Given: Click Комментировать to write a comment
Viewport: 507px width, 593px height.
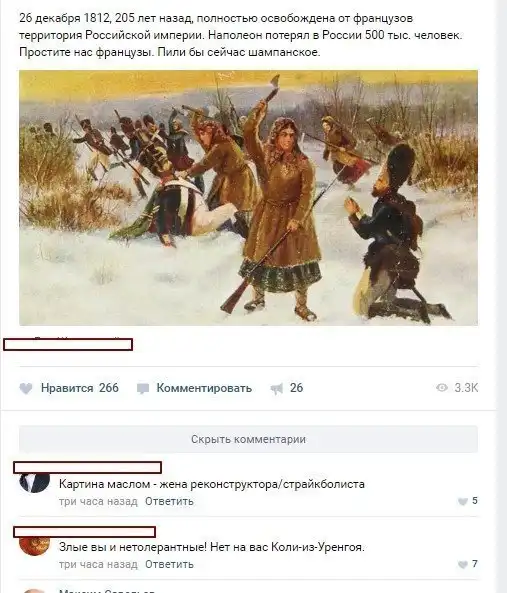Looking at the screenshot, I should [x=204, y=388].
